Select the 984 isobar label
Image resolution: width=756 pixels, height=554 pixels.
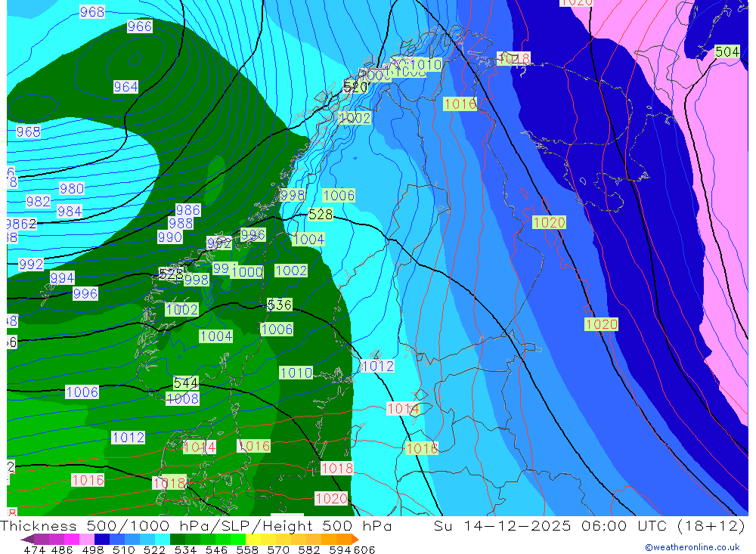[70, 212]
